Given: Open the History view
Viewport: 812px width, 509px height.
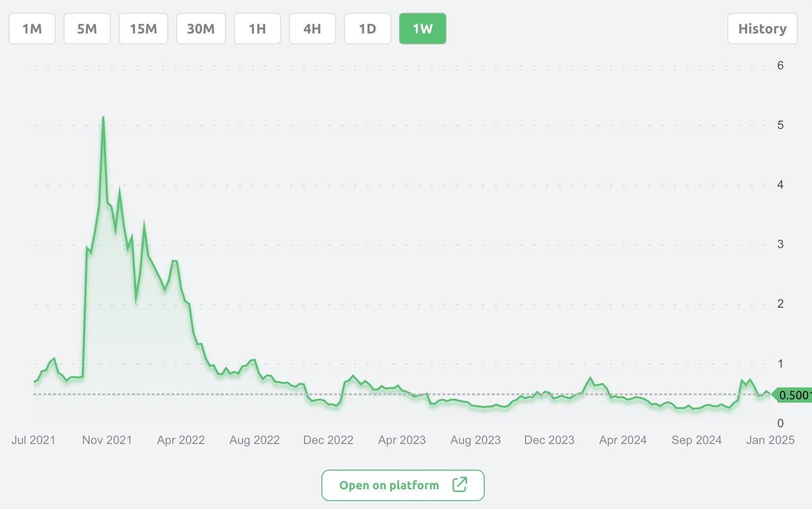Looking at the screenshot, I should 762,29.
